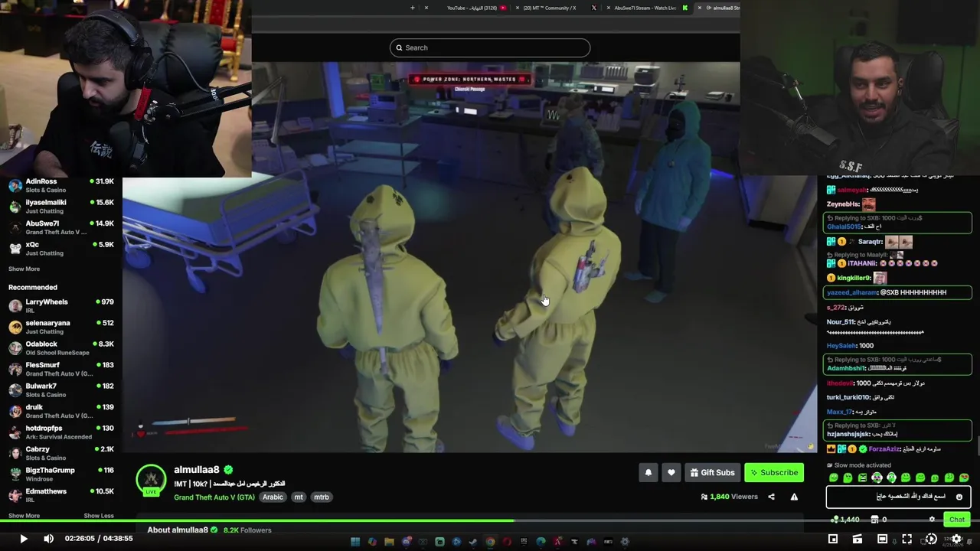This screenshot has height=551, width=980.
Task: Pick the angry green emote in quick row
Action: [x=862, y=478]
